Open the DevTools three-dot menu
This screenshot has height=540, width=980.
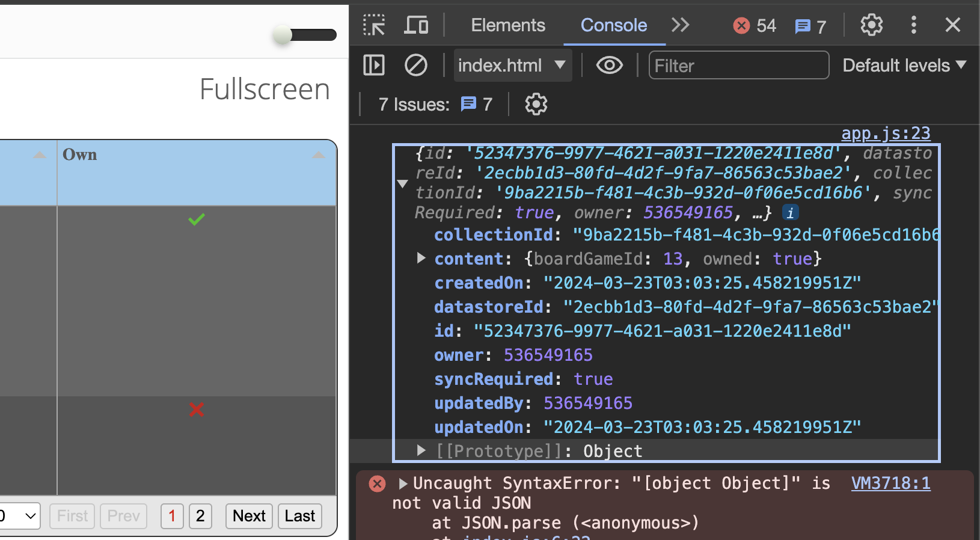point(914,25)
